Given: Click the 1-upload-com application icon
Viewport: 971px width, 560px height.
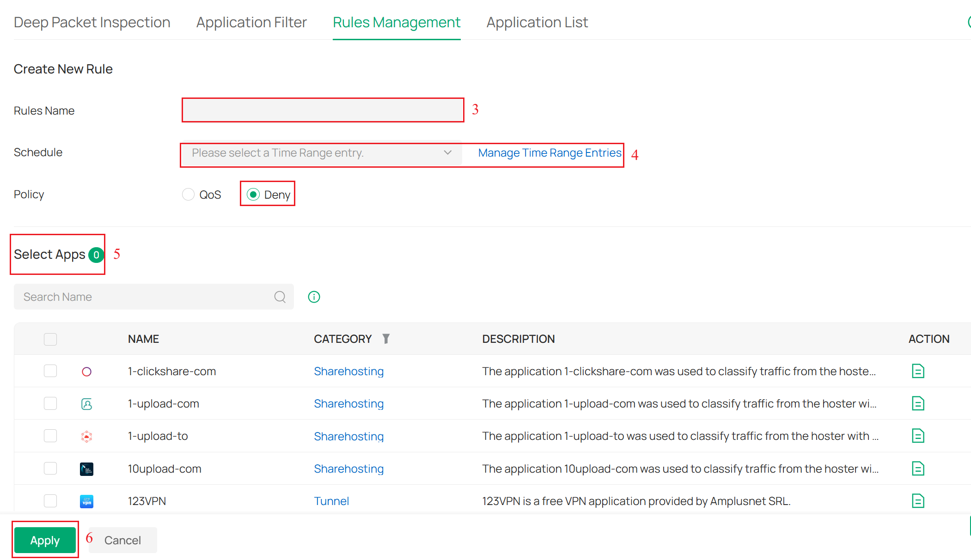Looking at the screenshot, I should (x=86, y=403).
